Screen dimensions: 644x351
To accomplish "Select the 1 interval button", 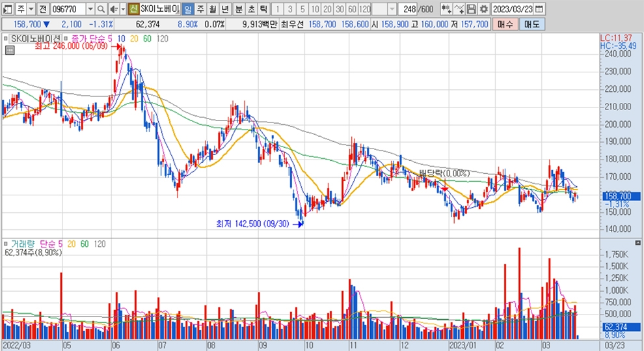I will [x=278, y=8].
